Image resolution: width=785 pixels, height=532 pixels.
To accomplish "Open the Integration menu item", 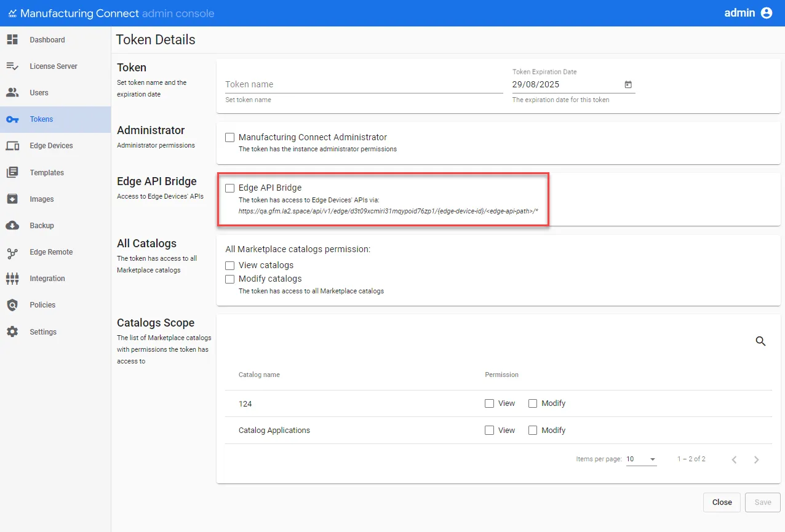I will coord(55,279).
